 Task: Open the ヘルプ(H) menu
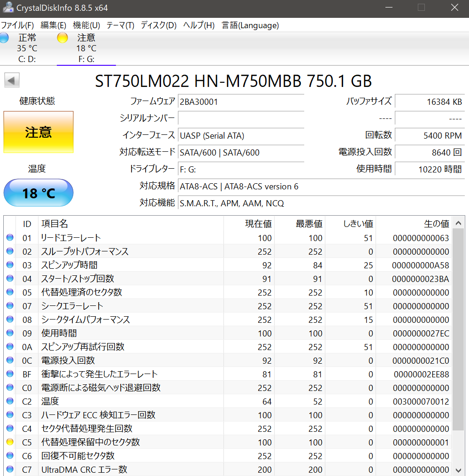199,25
